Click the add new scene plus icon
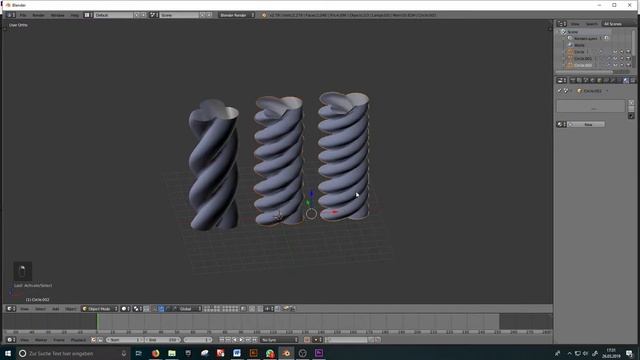This screenshot has height=360, width=640. tap(202, 15)
